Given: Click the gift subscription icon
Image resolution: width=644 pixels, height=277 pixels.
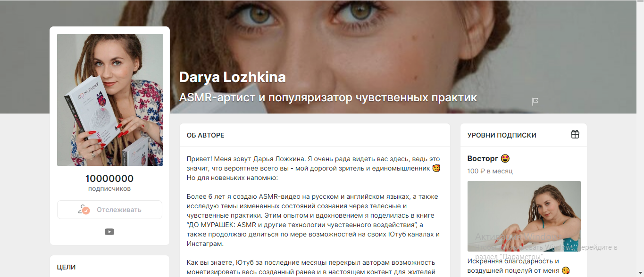Looking at the screenshot, I should 575,135.
